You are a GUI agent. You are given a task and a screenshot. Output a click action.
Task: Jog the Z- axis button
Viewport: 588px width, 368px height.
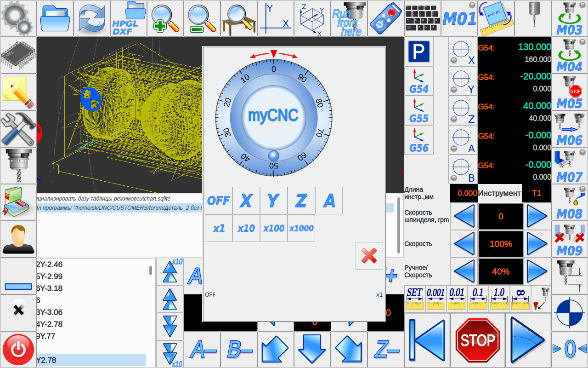point(386,350)
